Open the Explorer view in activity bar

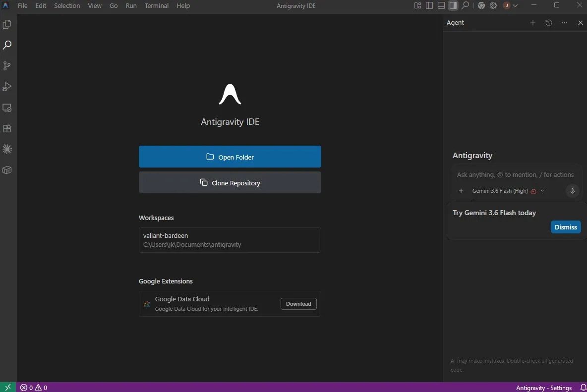pyautogui.click(x=7, y=24)
